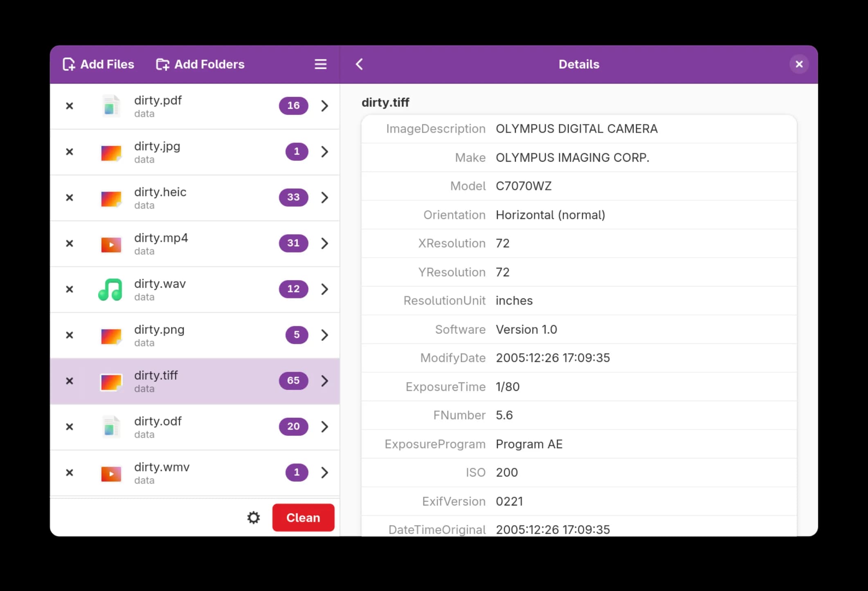Click the dirty.wav music note icon
The width and height of the screenshot is (868, 591).
click(110, 289)
